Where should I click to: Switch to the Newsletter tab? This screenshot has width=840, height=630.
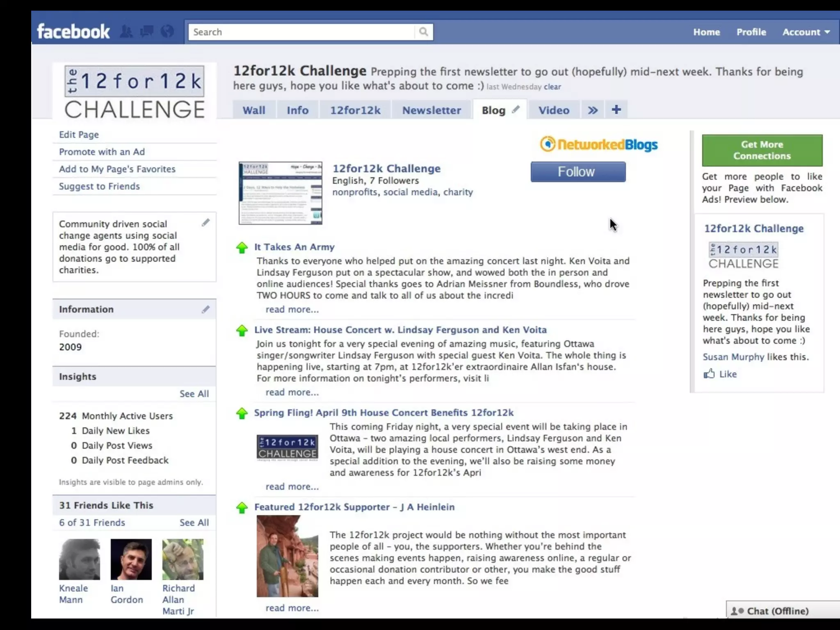point(431,110)
